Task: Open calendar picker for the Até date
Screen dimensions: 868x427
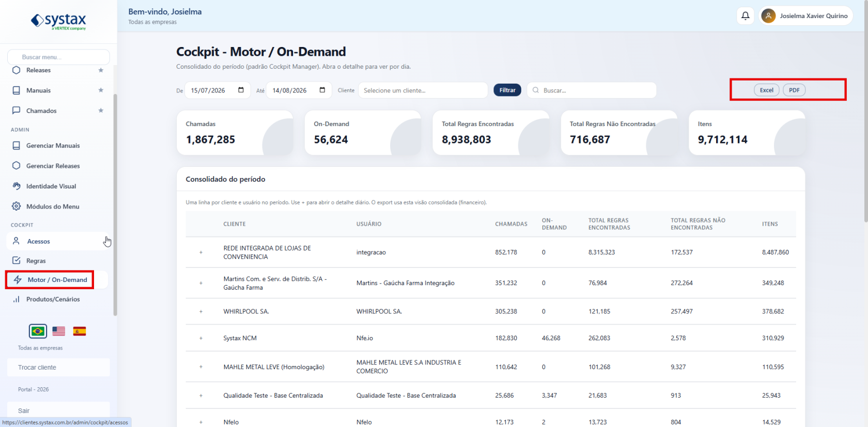Action: coord(322,90)
